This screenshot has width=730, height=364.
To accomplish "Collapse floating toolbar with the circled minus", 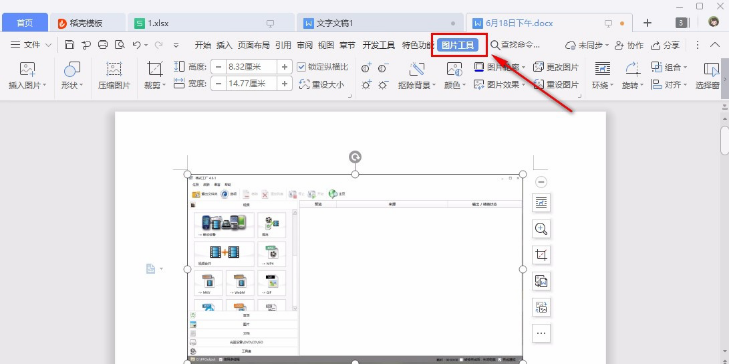I will [x=541, y=182].
